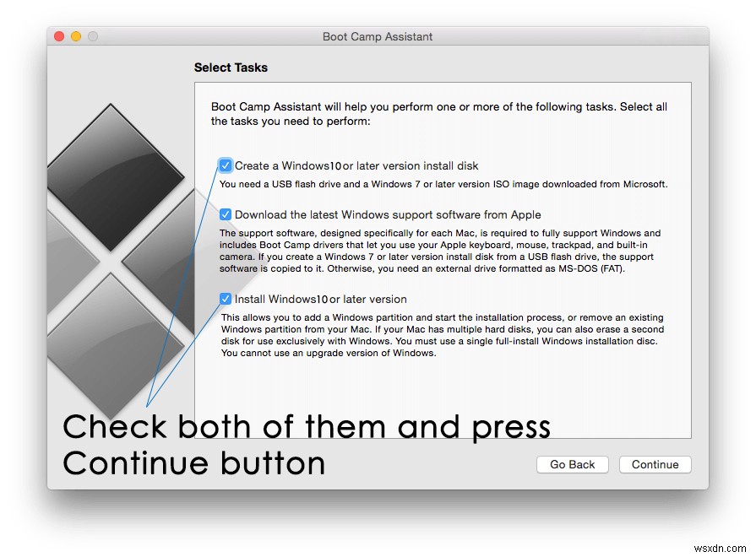Click Go Back to return to previous step

click(572, 464)
